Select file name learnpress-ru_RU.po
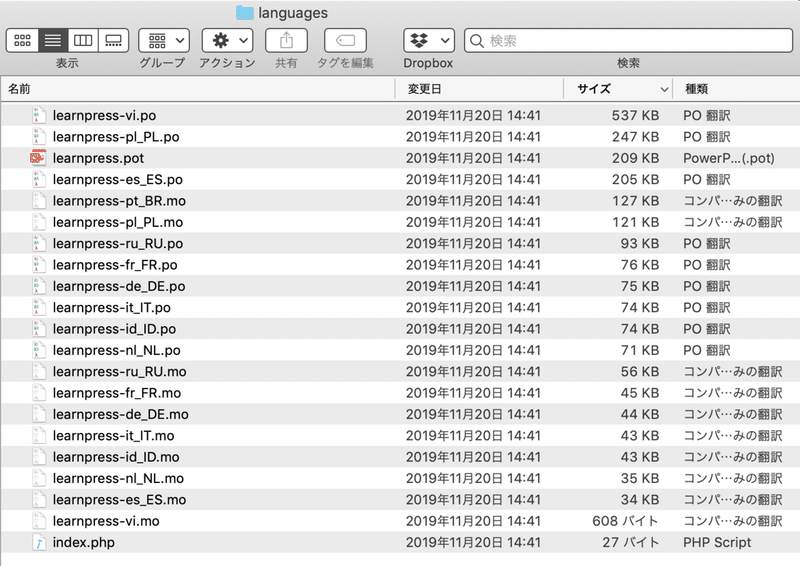 [x=117, y=243]
